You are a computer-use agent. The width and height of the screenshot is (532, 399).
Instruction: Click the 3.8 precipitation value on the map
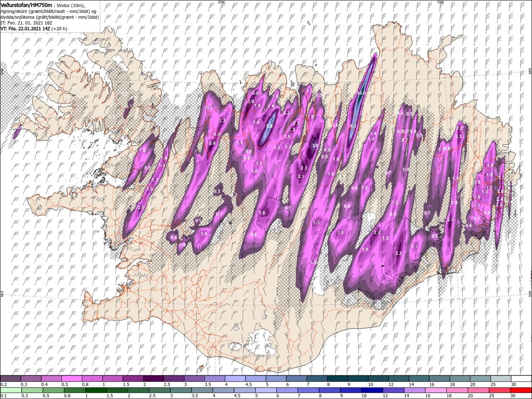pyautogui.click(x=315, y=145)
